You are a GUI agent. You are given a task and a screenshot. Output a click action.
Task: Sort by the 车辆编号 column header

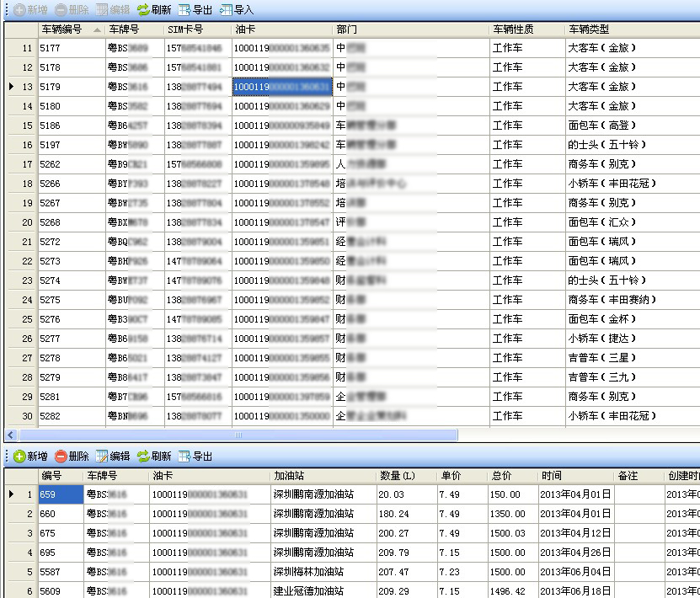tap(61, 29)
